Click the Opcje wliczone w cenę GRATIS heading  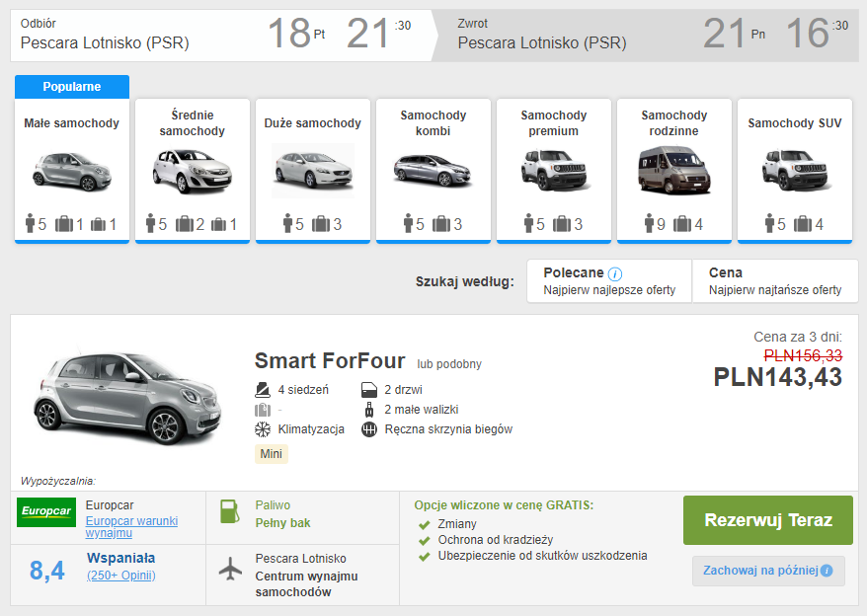[x=504, y=505]
